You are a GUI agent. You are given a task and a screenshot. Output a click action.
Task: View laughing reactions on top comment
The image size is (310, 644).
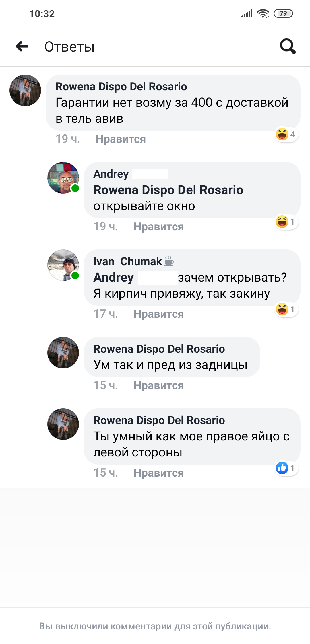[286, 134]
